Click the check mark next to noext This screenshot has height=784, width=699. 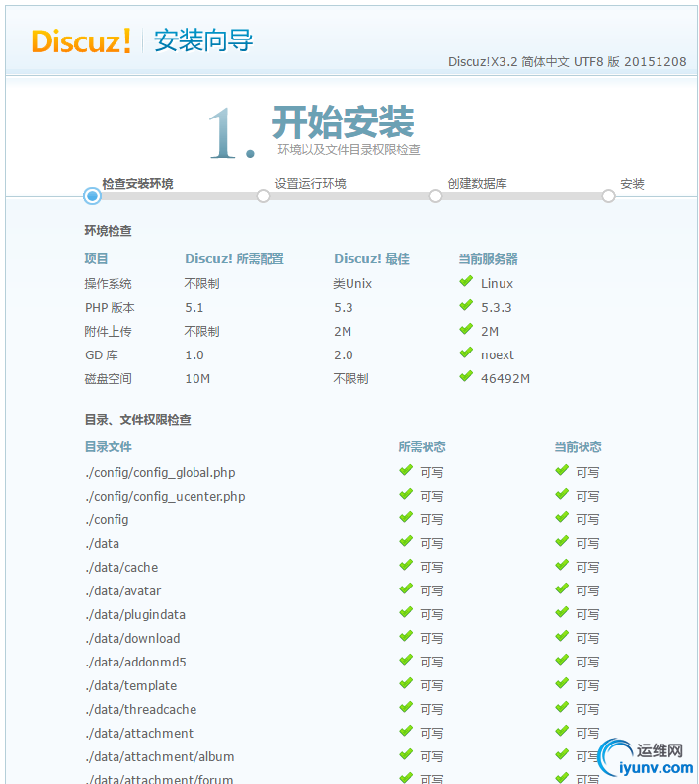point(466,353)
